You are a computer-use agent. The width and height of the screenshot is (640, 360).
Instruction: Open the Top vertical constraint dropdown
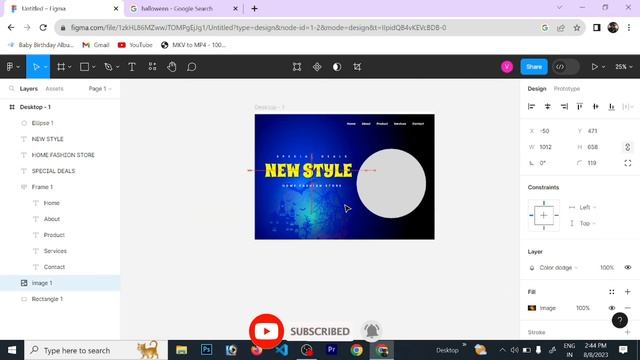588,223
